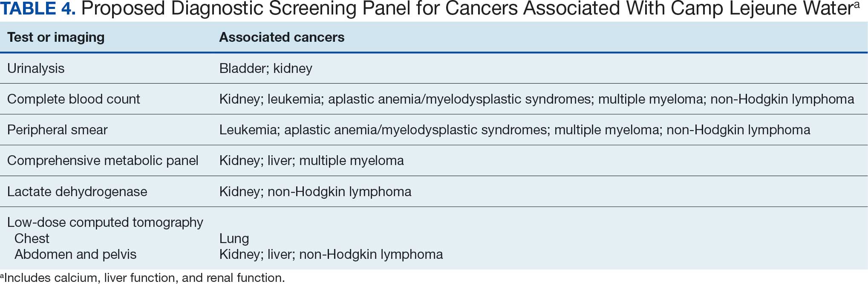Click the cancers listed for Peripheral smear
This screenshot has height=284, width=868.
tap(515, 130)
